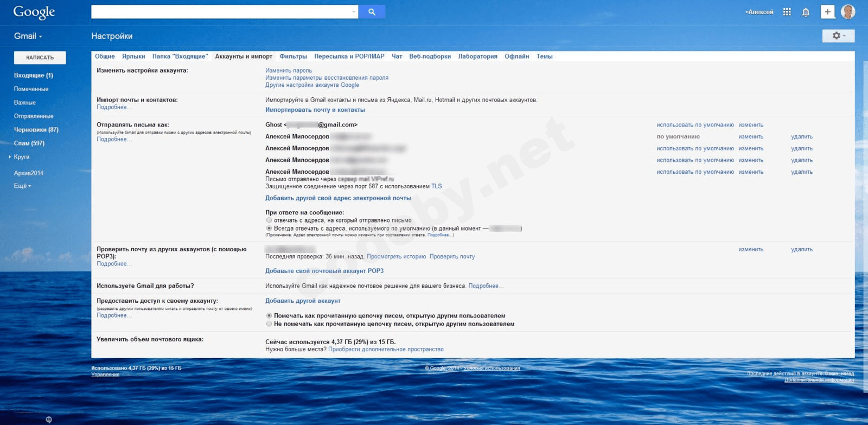
Task: Open the "Фильтры" tab
Action: pyautogui.click(x=293, y=56)
